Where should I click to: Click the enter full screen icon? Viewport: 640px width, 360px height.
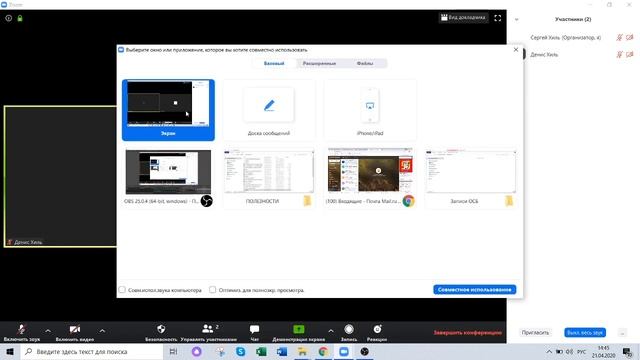click(x=498, y=18)
